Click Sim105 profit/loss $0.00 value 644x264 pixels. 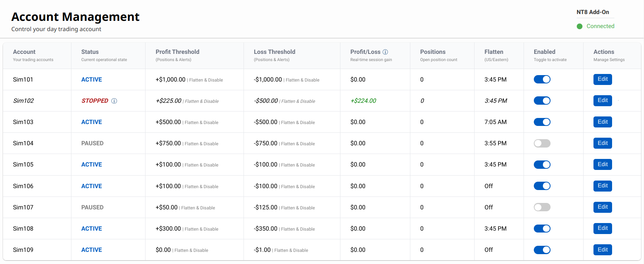coord(358,165)
